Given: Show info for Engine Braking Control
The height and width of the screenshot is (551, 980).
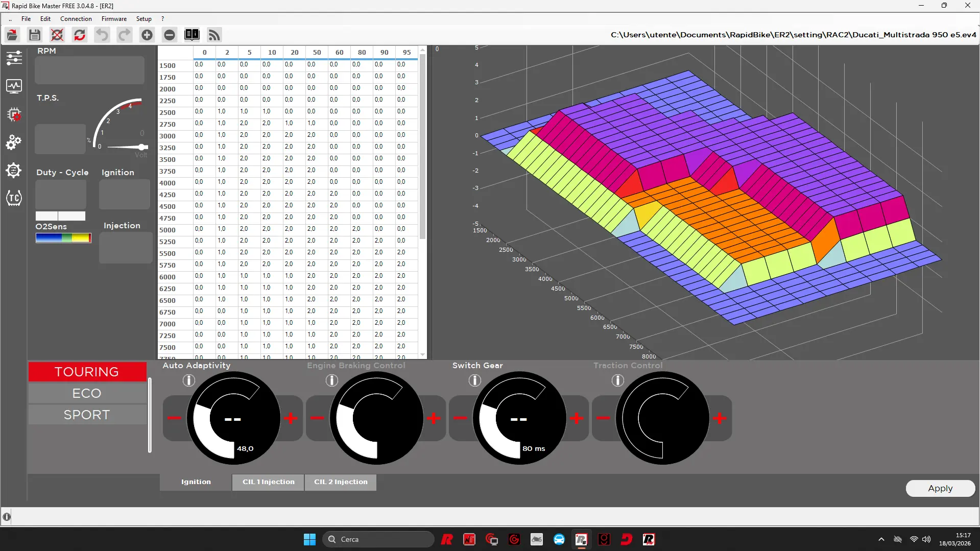Looking at the screenshot, I should [332, 380].
